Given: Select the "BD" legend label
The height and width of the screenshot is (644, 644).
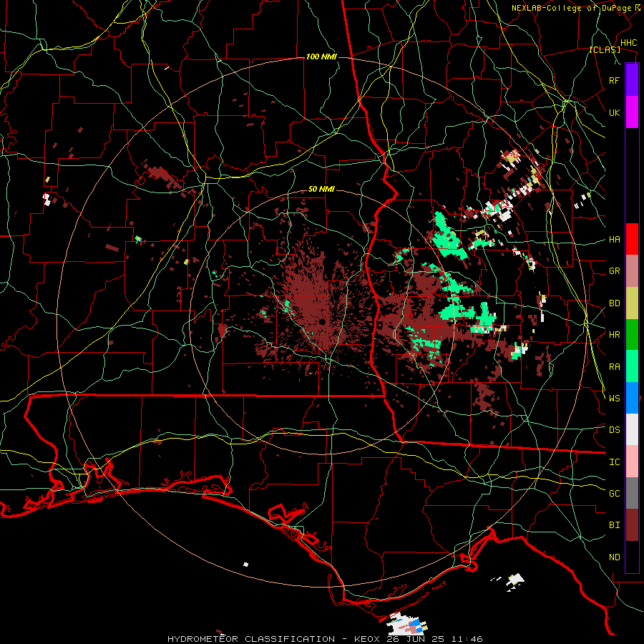Looking at the screenshot, I should pyautogui.click(x=614, y=303).
